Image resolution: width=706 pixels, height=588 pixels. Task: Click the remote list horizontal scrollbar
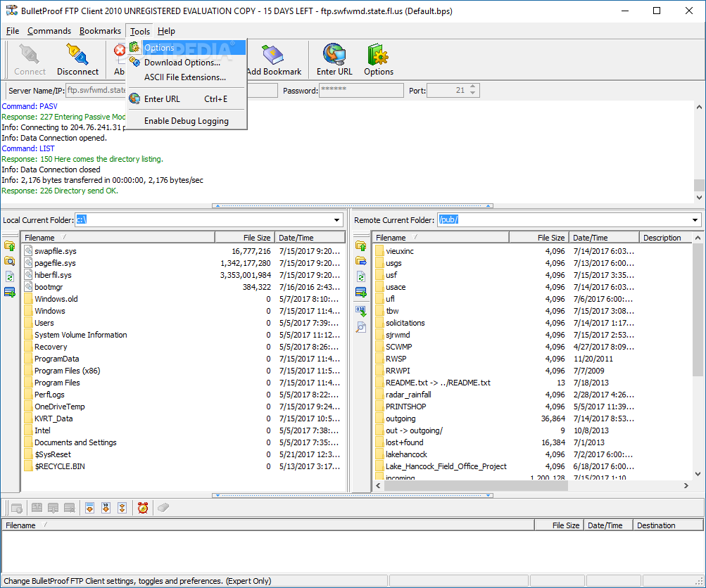[x=475, y=486]
